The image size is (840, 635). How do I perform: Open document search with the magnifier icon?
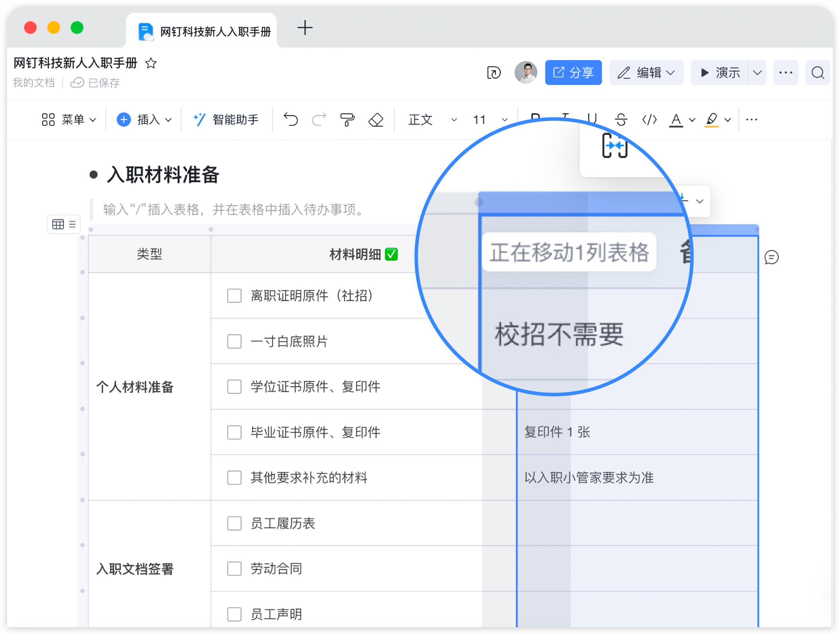pos(817,72)
